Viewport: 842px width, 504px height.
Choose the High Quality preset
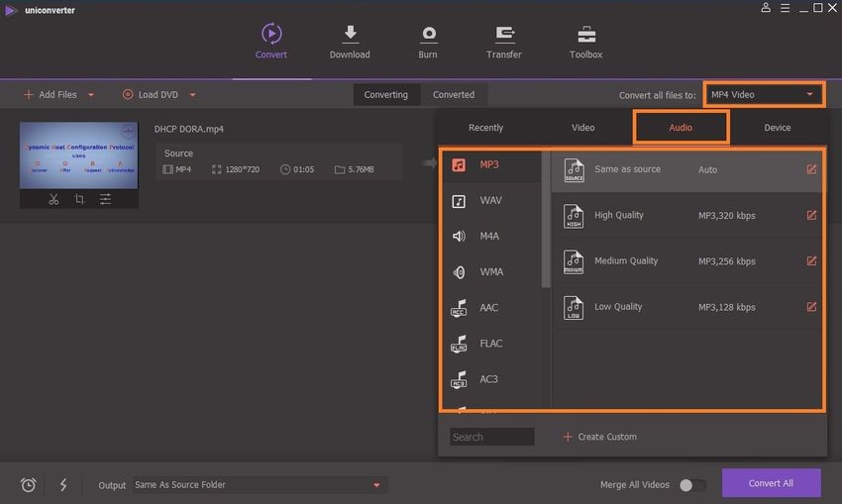(686, 215)
